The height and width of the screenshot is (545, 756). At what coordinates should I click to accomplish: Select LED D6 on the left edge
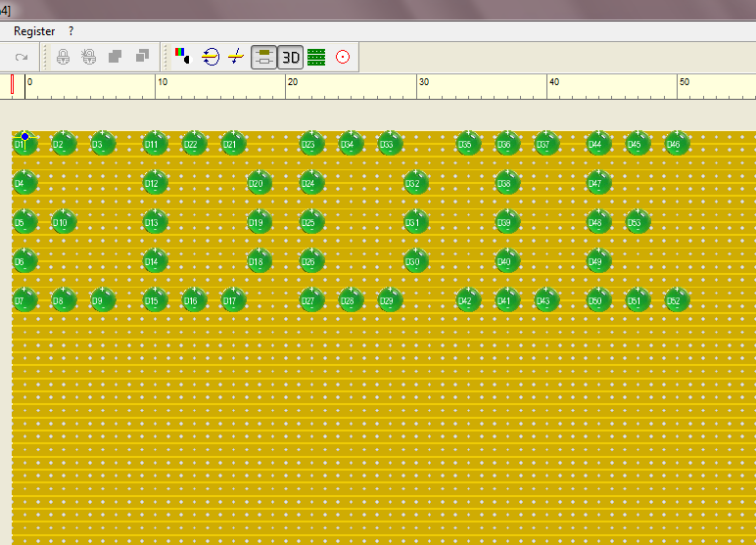(25, 260)
